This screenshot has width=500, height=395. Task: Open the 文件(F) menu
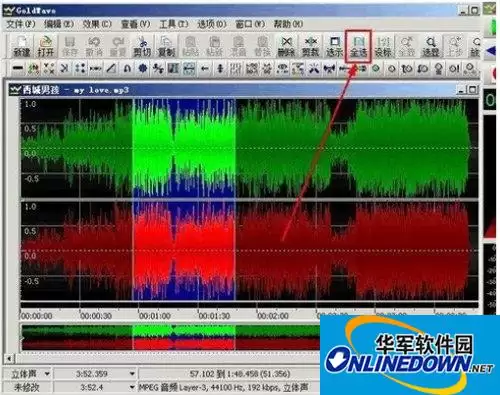pos(21,24)
